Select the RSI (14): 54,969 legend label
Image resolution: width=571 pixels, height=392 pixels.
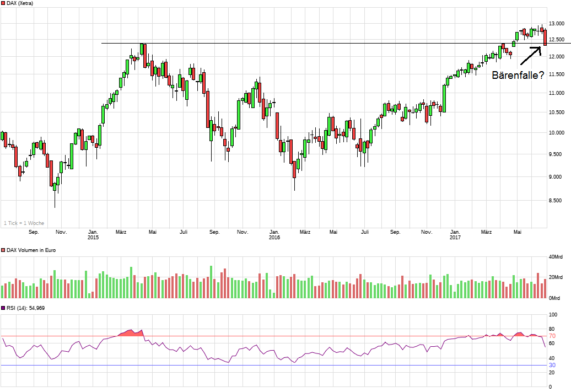[25, 308]
